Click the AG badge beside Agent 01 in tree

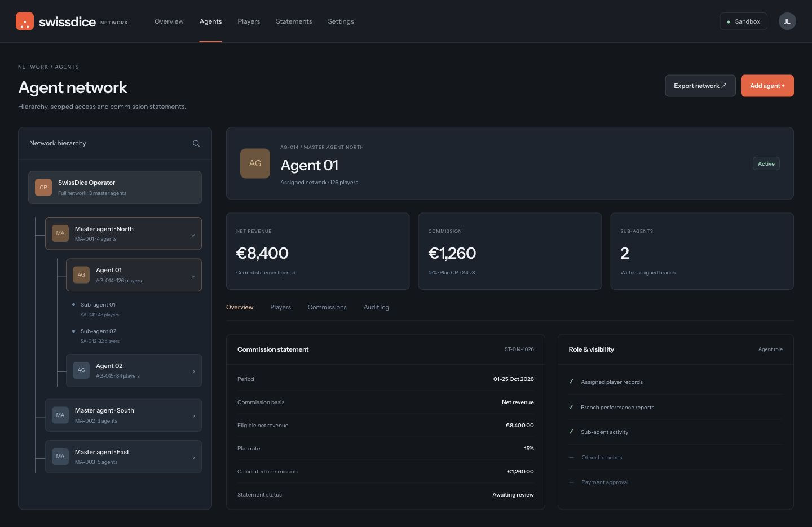[81, 275]
